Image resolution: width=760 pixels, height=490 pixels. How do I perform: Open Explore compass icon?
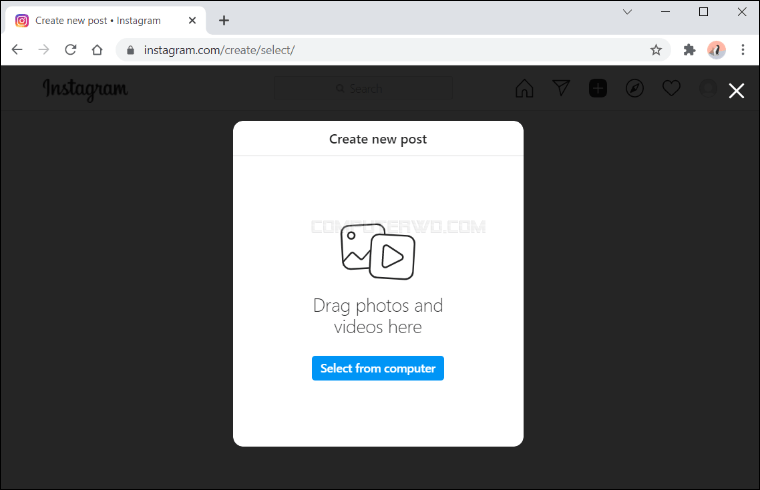pos(634,88)
